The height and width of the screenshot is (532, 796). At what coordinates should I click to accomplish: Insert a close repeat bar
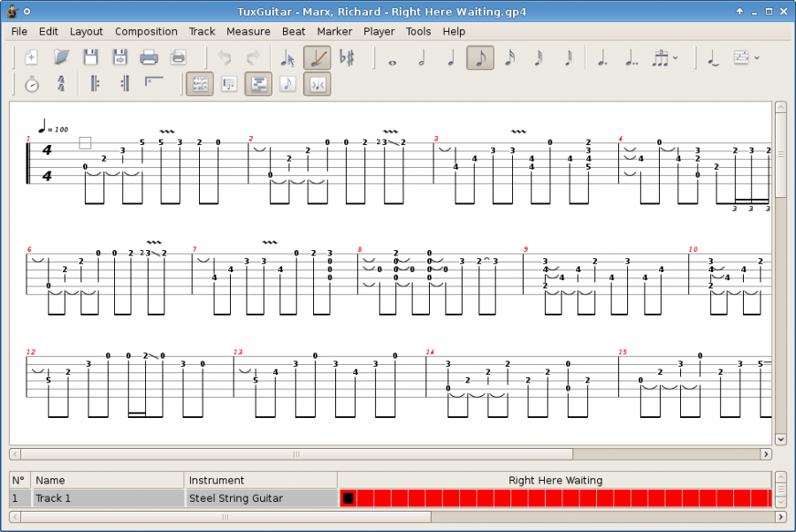pos(125,84)
